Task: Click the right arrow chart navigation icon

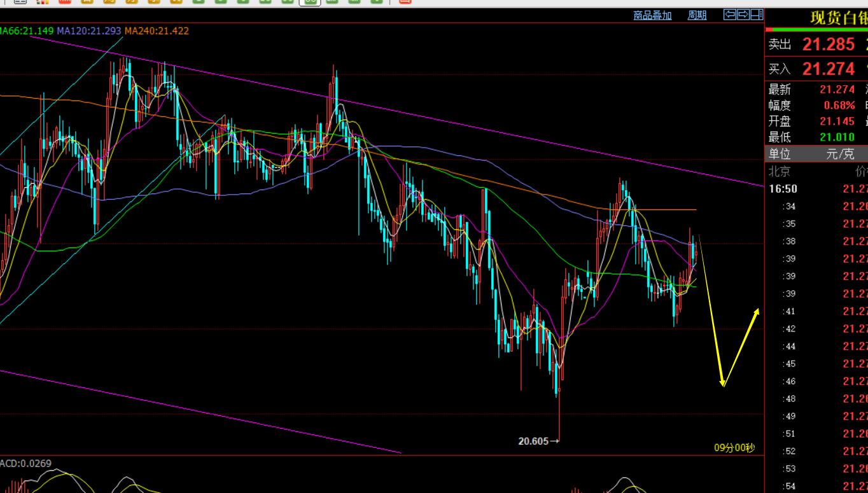Action: click(x=743, y=15)
